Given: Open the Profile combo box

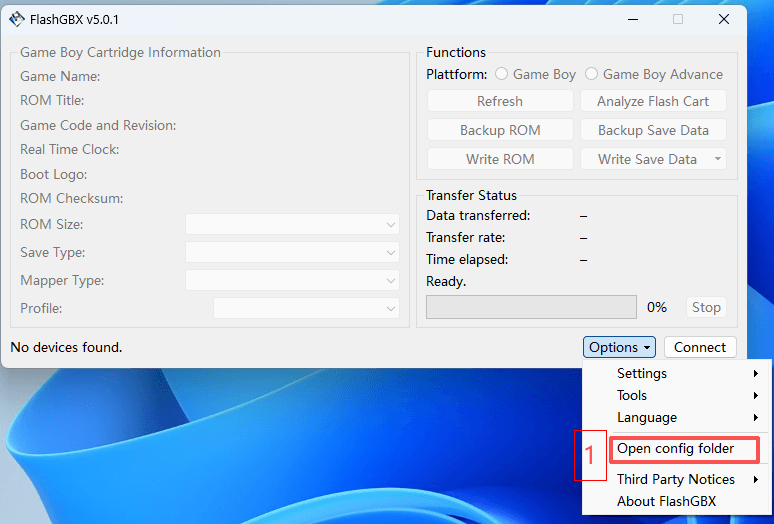Looking at the screenshot, I should pyautogui.click(x=306, y=308).
